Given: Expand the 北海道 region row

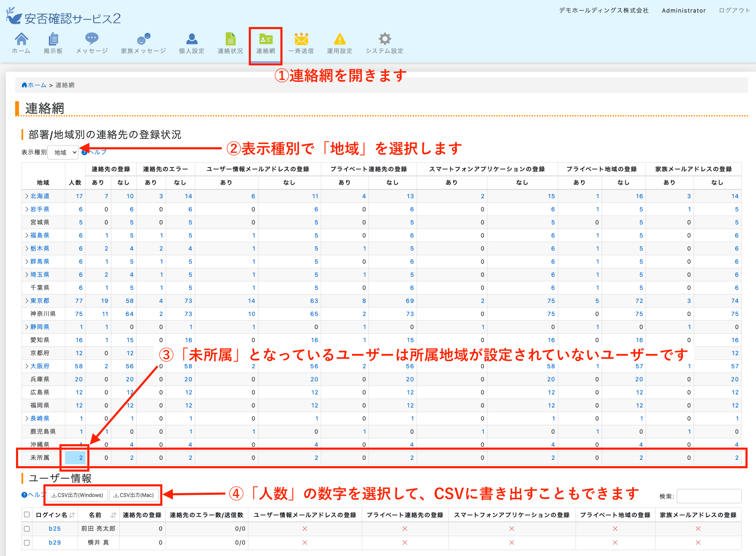Looking at the screenshot, I should pyautogui.click(x=27, y=196).
